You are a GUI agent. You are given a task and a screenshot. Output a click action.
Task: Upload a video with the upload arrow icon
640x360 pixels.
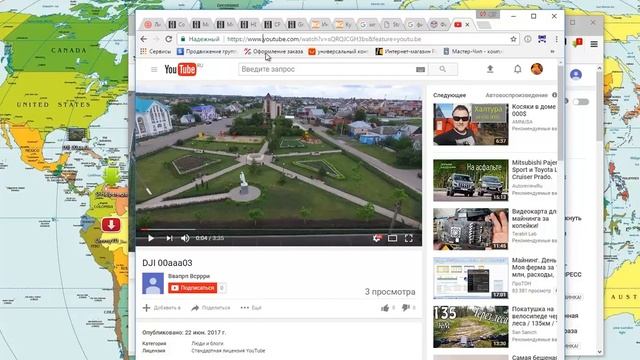tap(490, 69)
